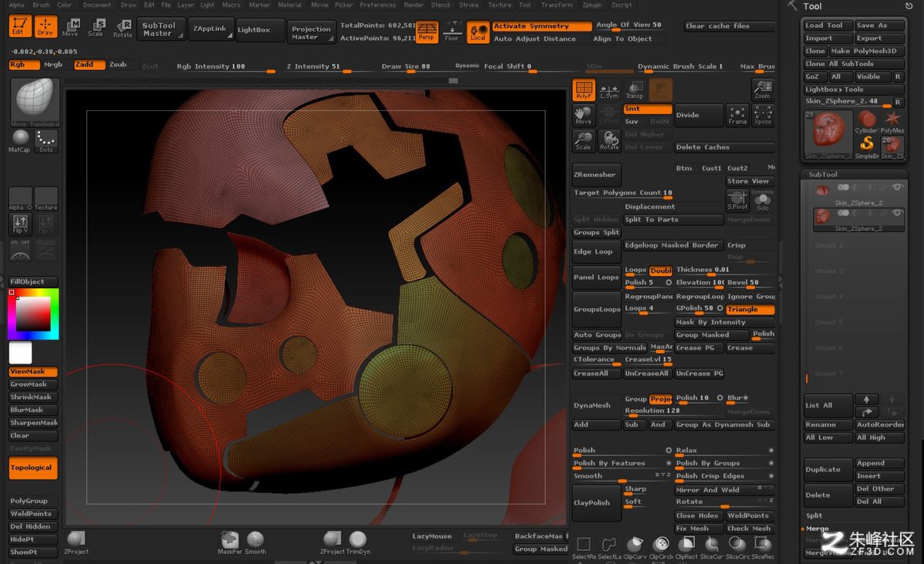
Task: Click the GroupsLoops button
Action: coord(597,309)
